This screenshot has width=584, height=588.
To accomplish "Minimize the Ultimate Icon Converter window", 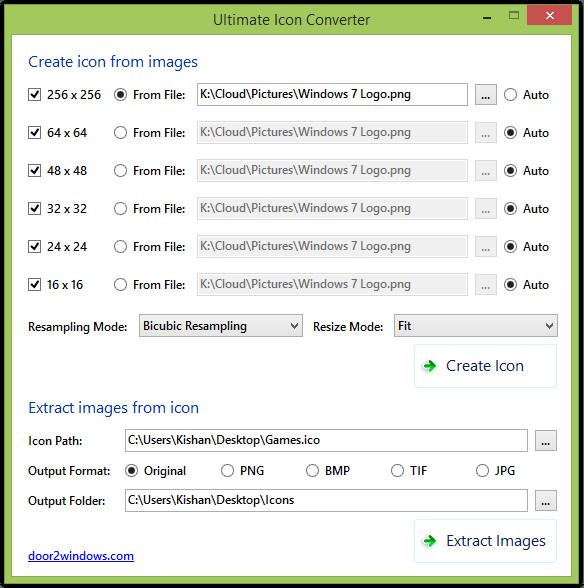I will (x=487, y=18).
